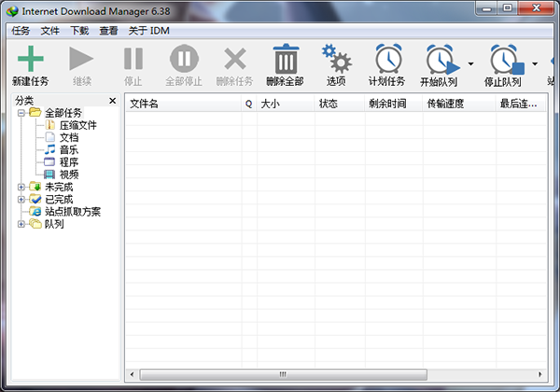
Task: Sort by 状态 column header
Action: click(340, 104)
